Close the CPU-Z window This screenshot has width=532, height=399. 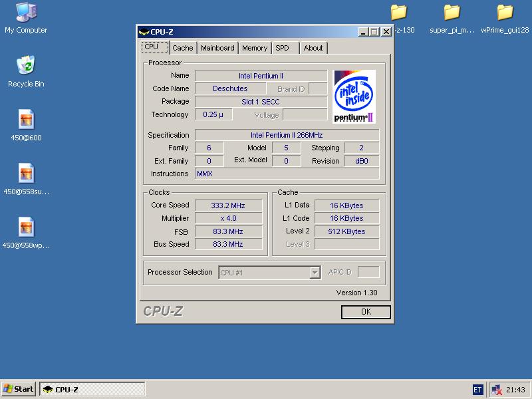386,32
